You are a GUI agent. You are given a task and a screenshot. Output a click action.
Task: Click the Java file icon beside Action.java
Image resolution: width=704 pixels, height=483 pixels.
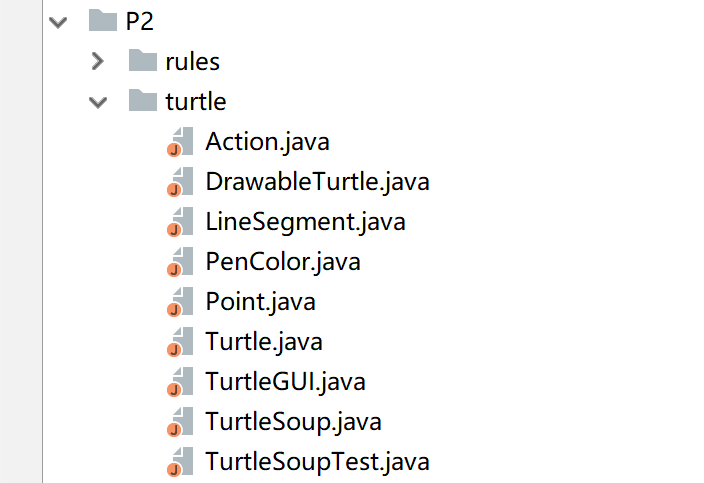pos(180,142)
